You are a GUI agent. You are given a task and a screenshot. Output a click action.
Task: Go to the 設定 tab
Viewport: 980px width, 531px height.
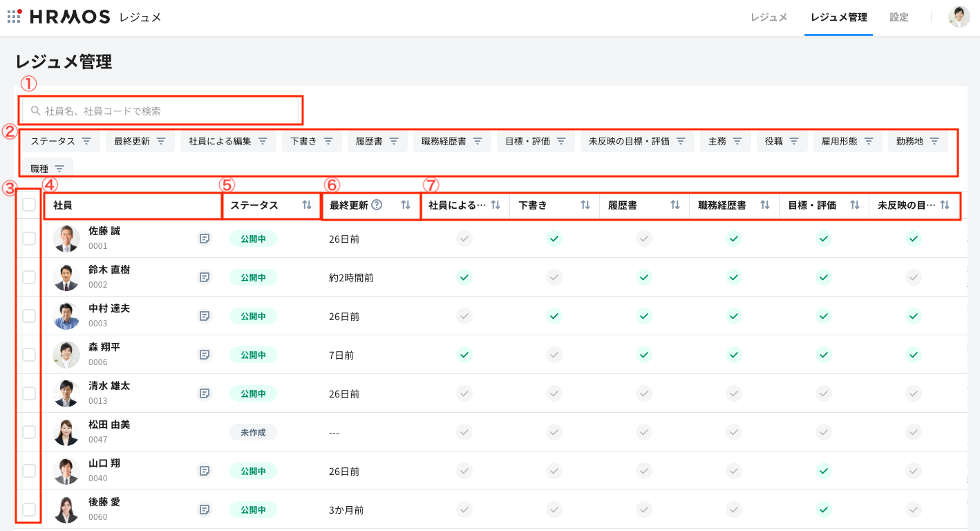[x=899, y=17]
